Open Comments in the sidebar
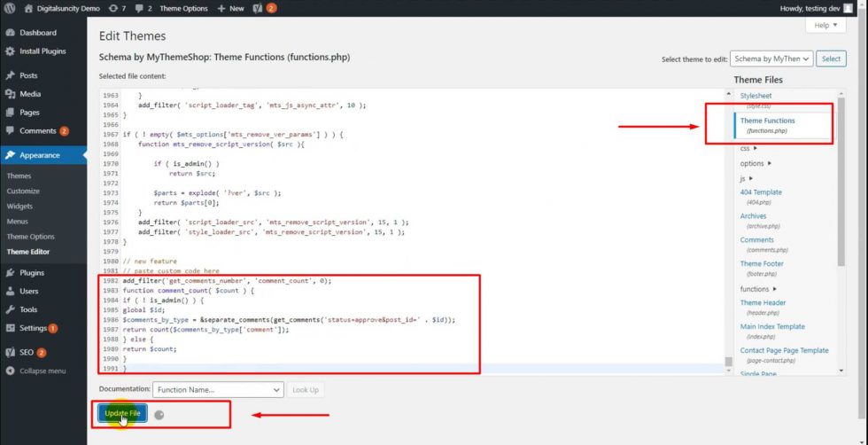 click(37, 131)
